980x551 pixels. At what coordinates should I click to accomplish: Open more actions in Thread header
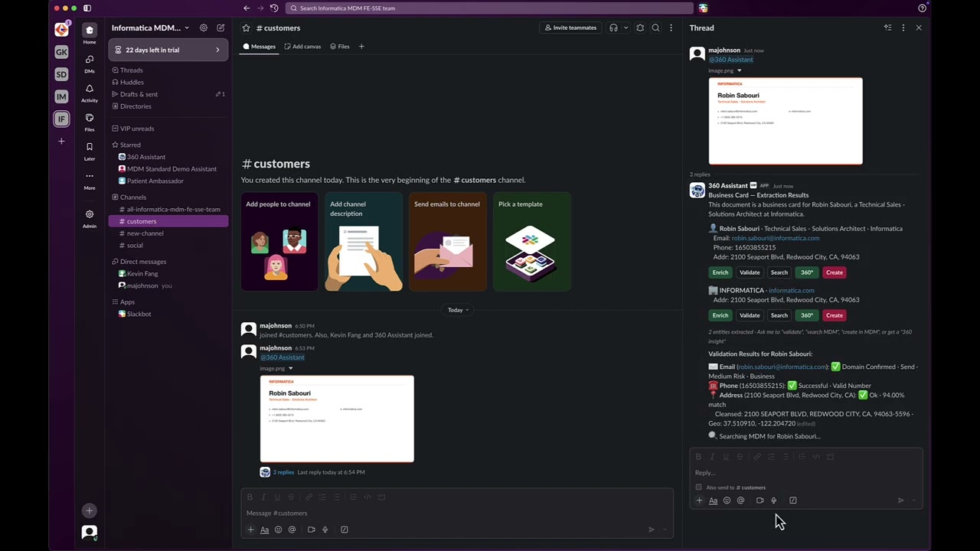[903, 28]
